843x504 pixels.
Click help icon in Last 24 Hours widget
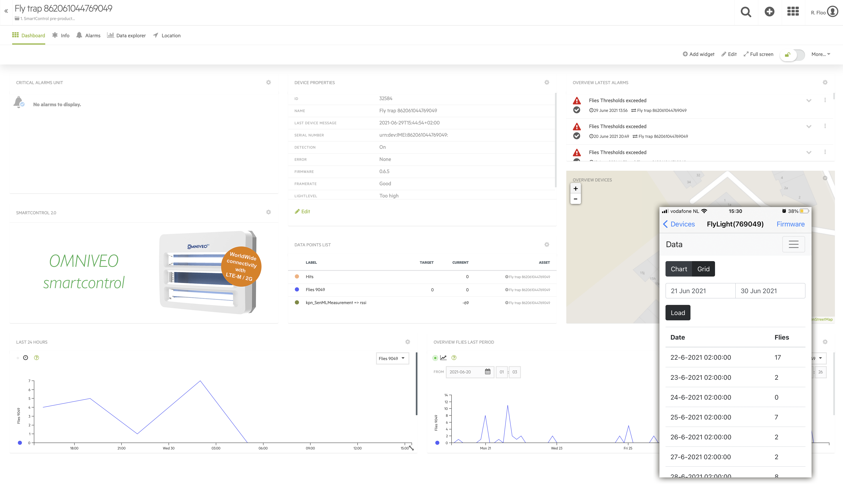coord(36,358)
